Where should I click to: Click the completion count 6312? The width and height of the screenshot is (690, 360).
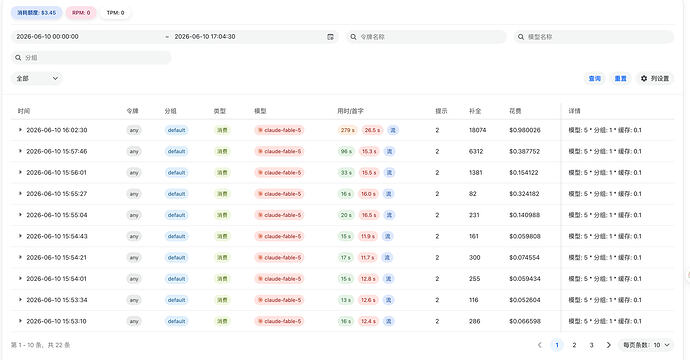[476, 151]
